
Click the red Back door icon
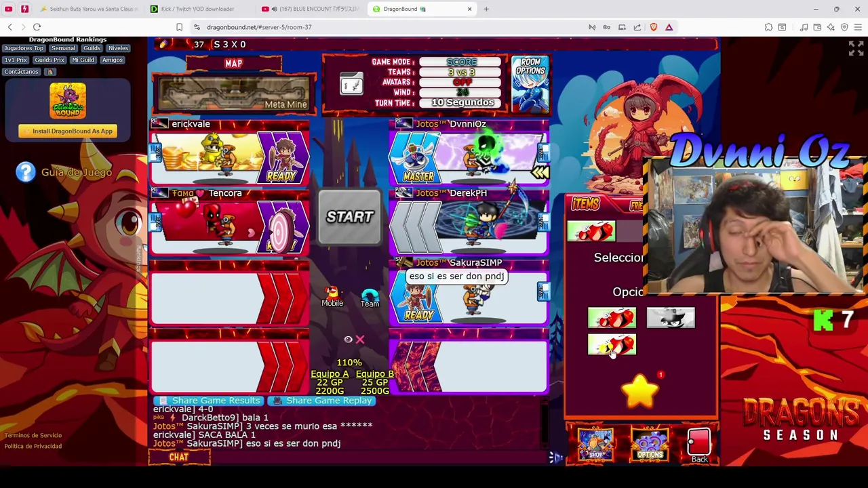pos(699,445)
